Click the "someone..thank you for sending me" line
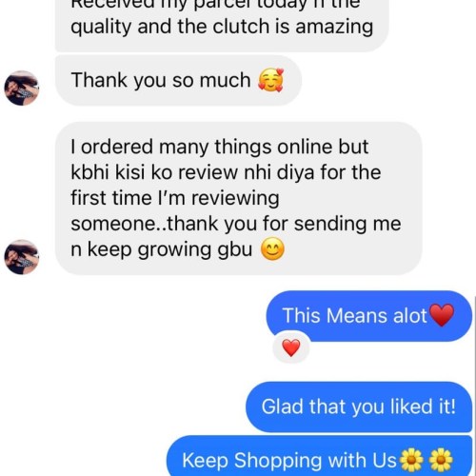476x476 pixels. click(x=236, y=224)
